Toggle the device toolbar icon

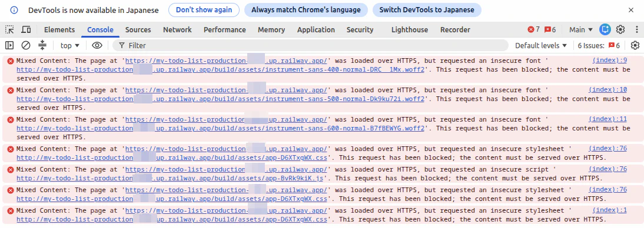pyautogui.click(x=26, y=29)
